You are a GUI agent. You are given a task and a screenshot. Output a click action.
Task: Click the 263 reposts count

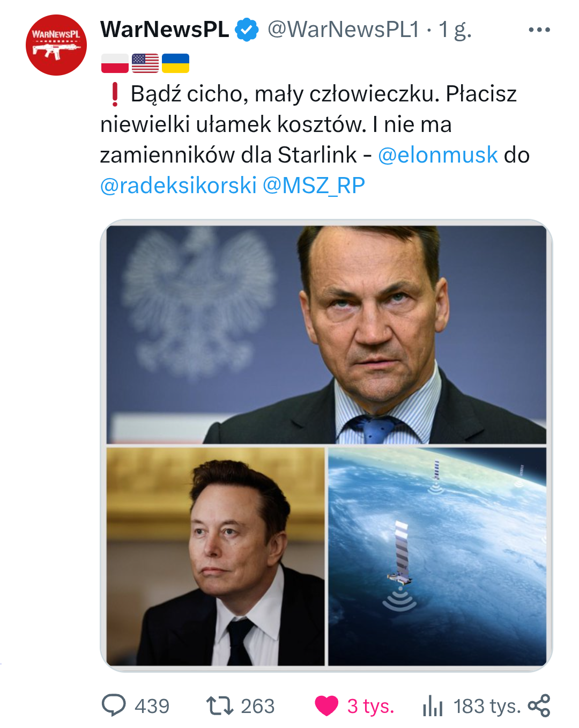[x=257, y=706]
